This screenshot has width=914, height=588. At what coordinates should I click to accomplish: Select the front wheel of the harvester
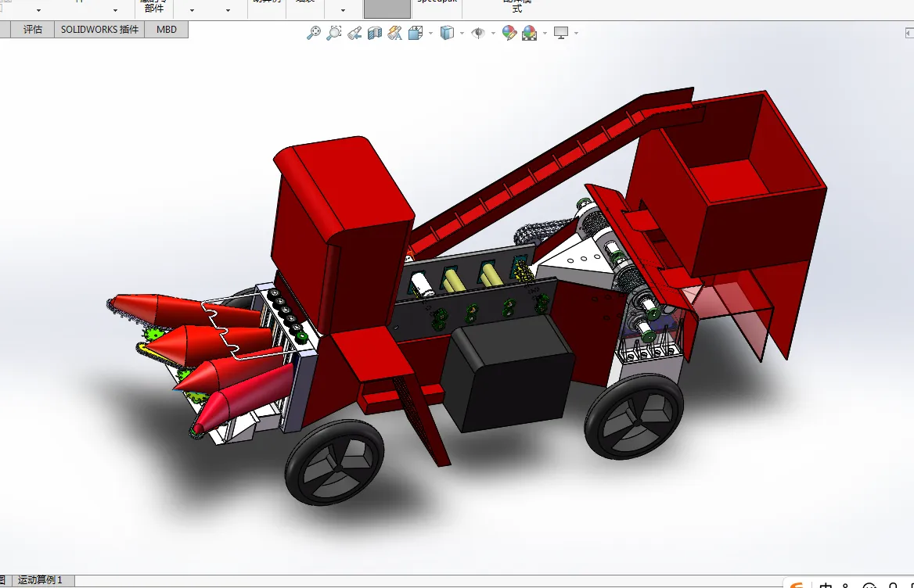click(x=335, y=463)
